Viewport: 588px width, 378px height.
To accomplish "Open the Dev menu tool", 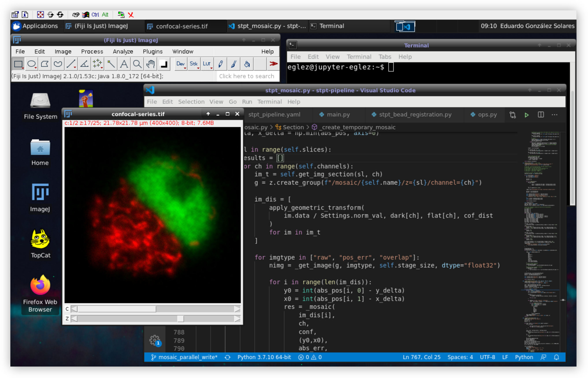I will [181, 64].
